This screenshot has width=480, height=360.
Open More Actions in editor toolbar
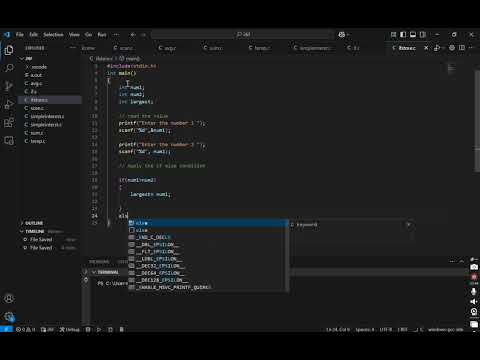click(471, 48)
